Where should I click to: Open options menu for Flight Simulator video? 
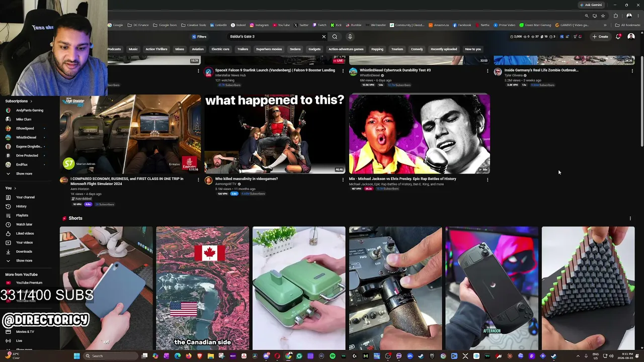198,179
